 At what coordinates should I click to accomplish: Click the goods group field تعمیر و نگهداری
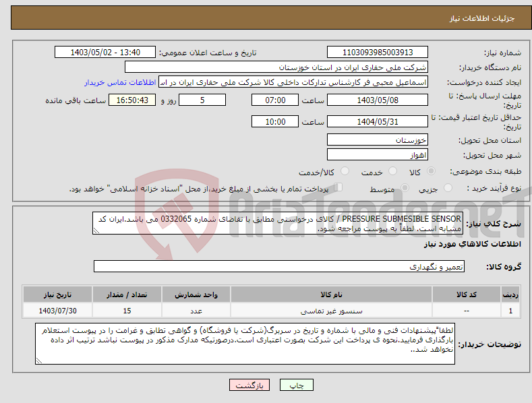279,267
